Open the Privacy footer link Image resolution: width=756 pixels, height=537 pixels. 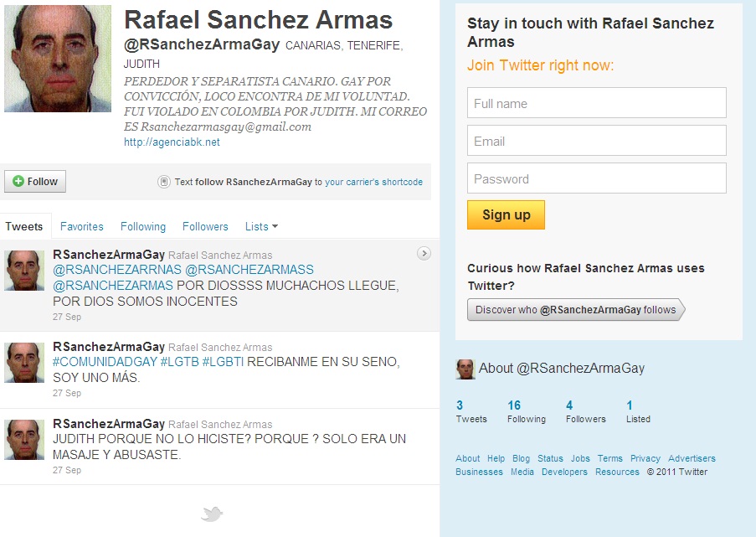pyautogui.click(x=645, y=458)
